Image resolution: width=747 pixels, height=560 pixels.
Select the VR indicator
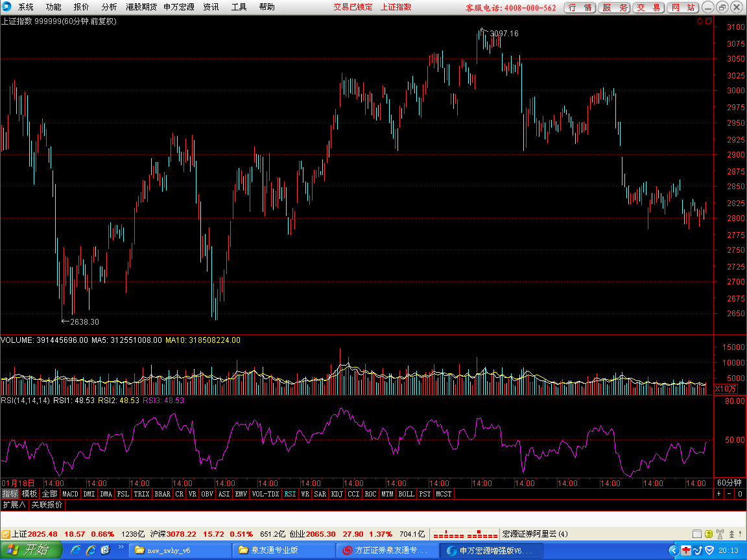(193, 494)
